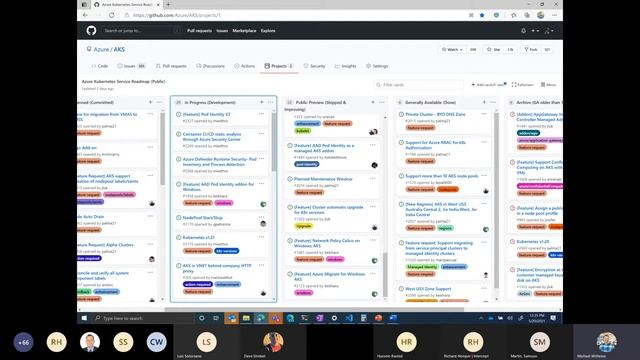This screenshot has width=640, height=360.
Task: Open Explore in the top navigation
Action: [268, 31]
